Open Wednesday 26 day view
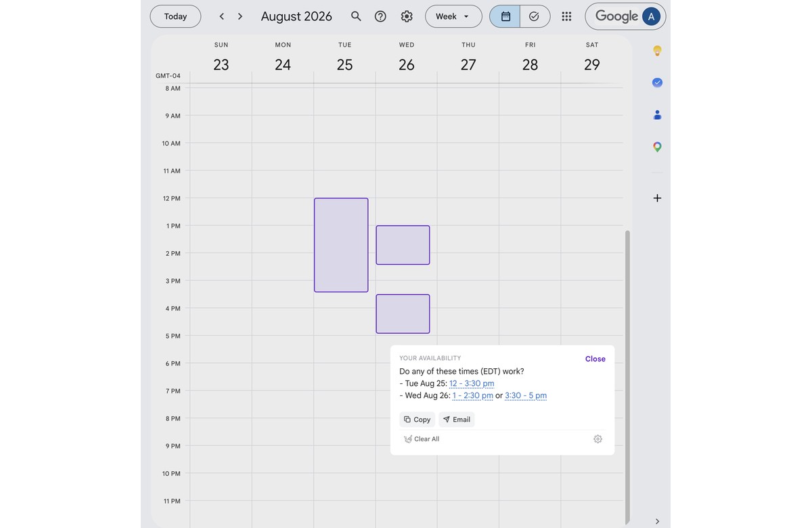Viewport: 812px width, 528px height. pos(407,65)
